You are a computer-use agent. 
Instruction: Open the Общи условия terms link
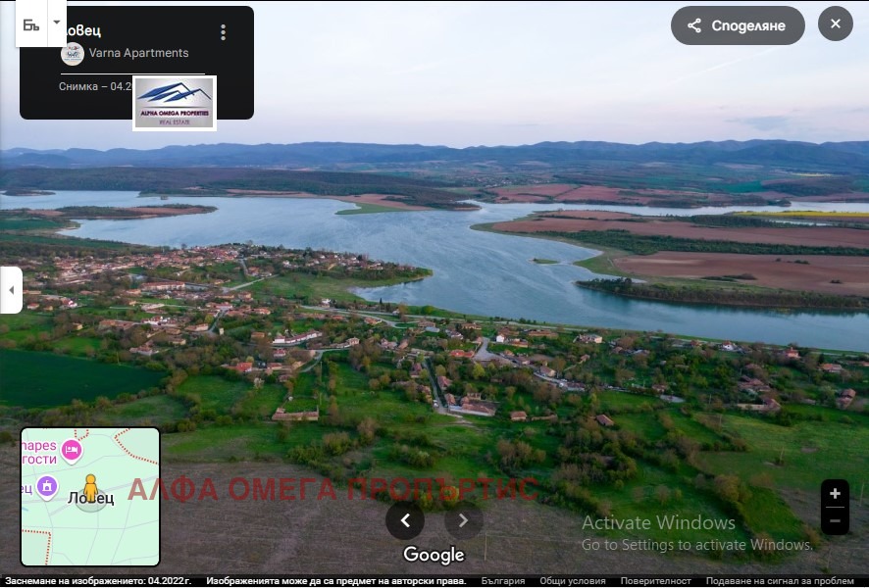point(572,581)
